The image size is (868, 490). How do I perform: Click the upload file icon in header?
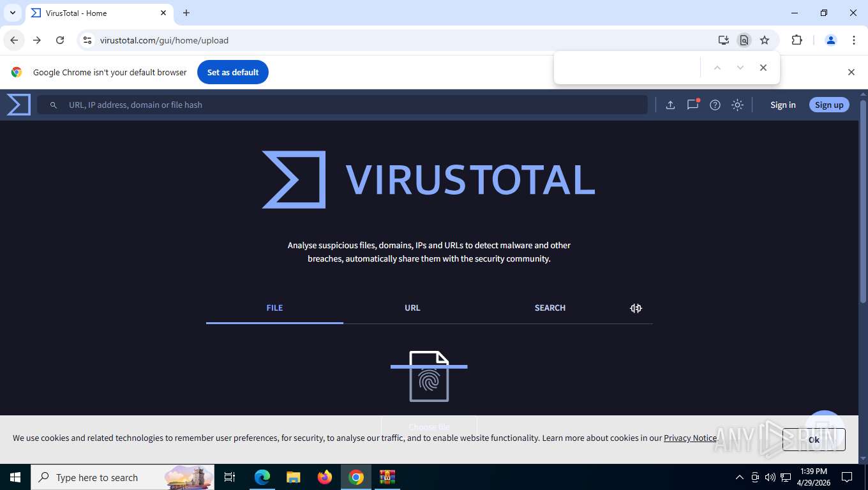[x=670, y=105]
